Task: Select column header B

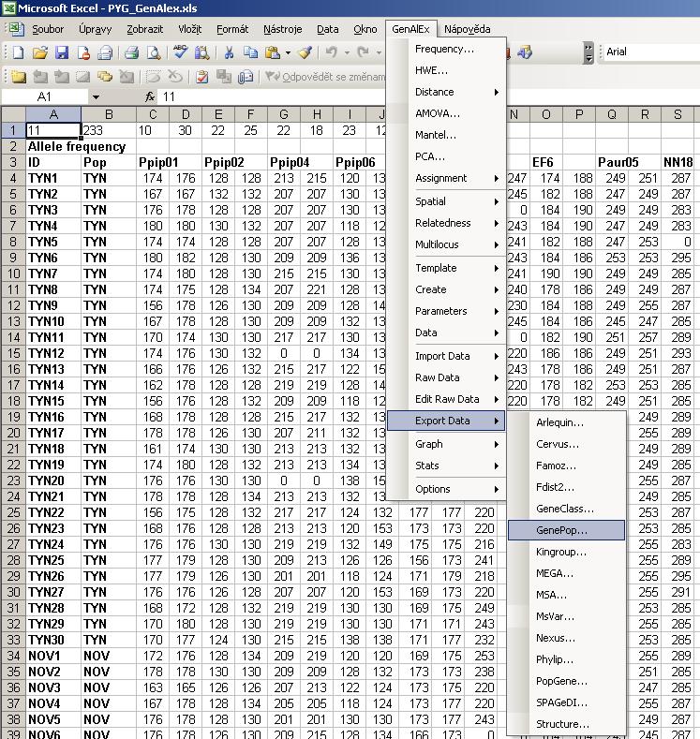Action: pyautogui.click(x=109, y=114)
